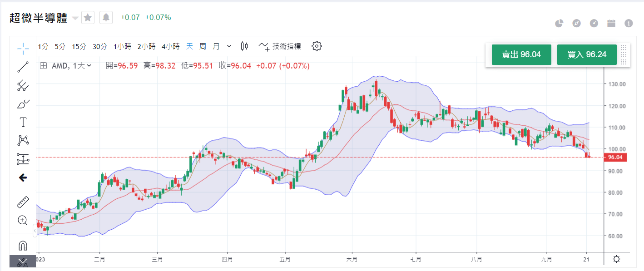Screen dimensions: 644x271
Task: Toggle the price alert bell
Action: tap(106, 18)
